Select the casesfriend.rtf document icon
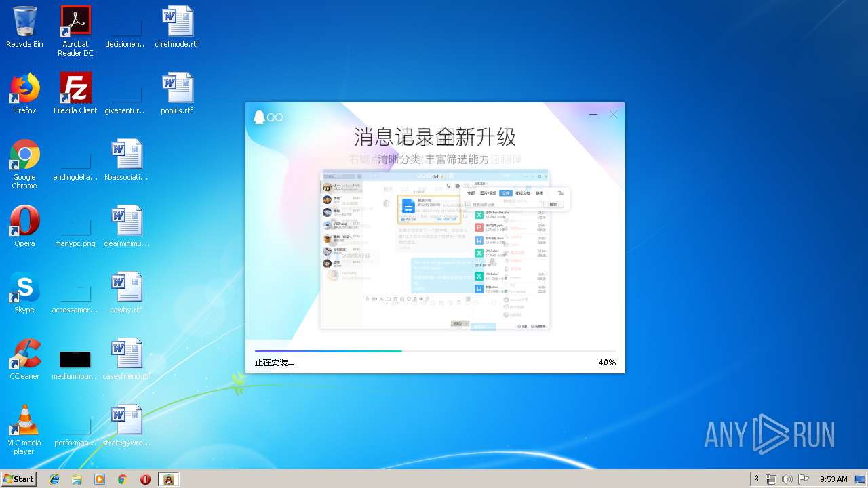Viewport: 868px width, 488px height. point(126,359)
